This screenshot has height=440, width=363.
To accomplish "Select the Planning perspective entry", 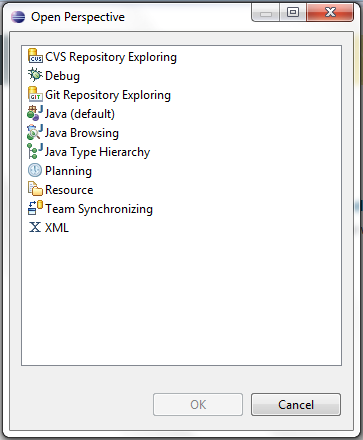I will coord(68,171).
